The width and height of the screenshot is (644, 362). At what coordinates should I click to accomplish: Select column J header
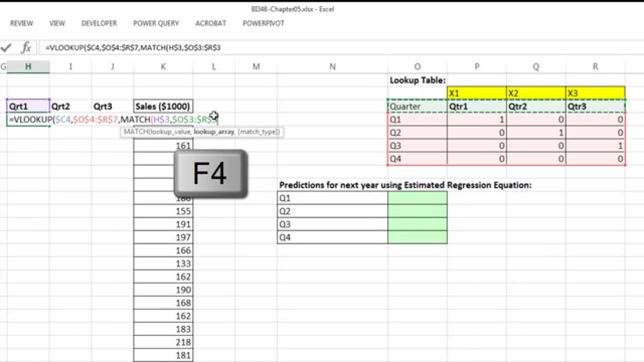point(112,66)
